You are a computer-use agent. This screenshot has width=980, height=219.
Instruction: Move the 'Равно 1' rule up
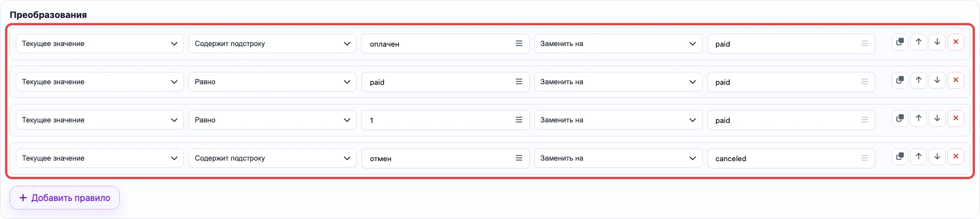(919, 118)
